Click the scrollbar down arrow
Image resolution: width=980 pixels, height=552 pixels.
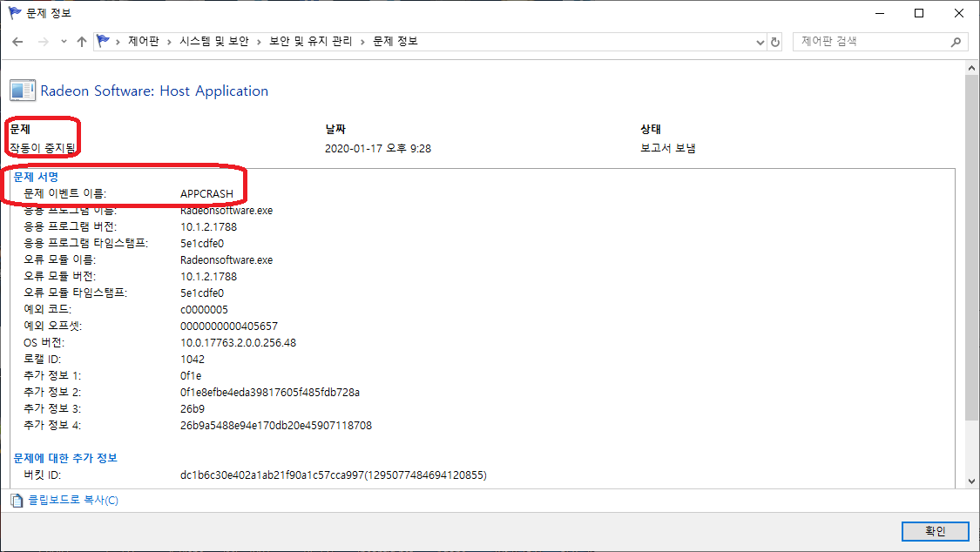pyautogui.click(x=971, y=481)
